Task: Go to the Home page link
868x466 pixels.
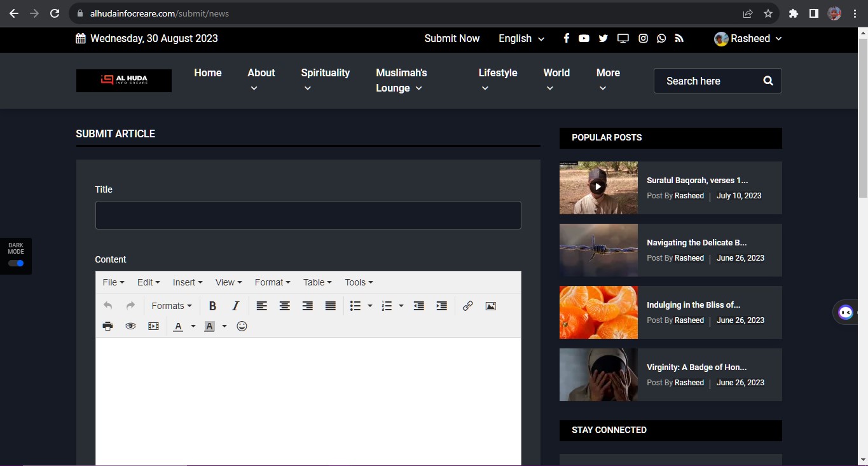Action: (208, 72)
